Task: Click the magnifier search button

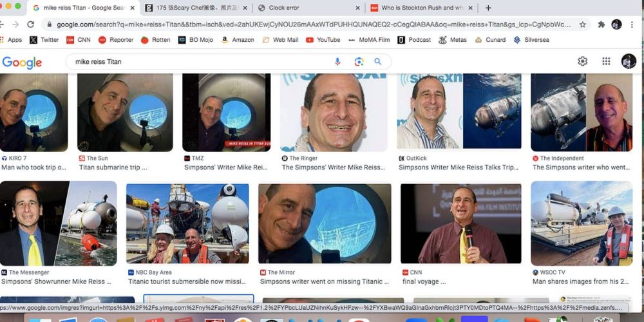Action: point(378,62)
